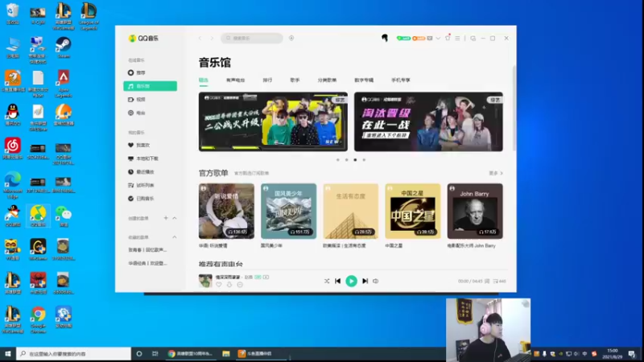The height and width of the screenshot is (362, 644).
Task: Collapse the 收藏的歌单 section
Action: click(175, 237)
